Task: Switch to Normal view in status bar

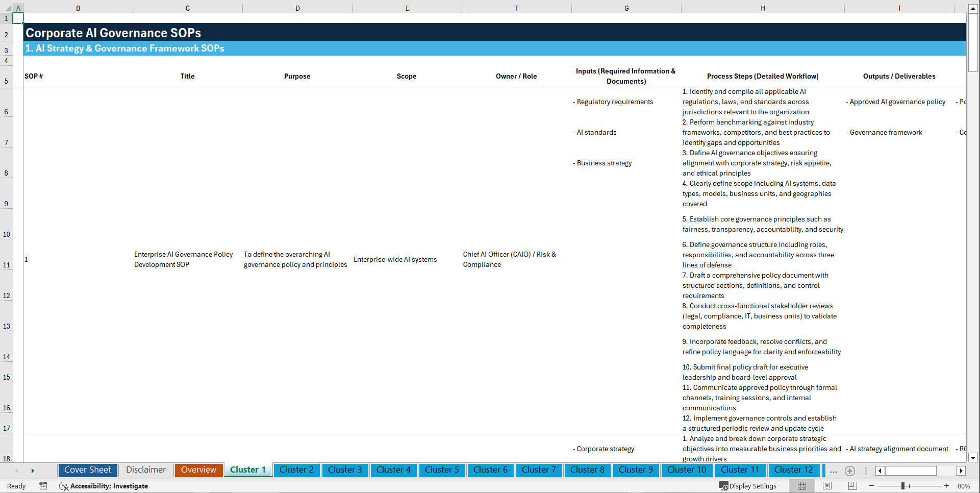Action: pos(801,486)
